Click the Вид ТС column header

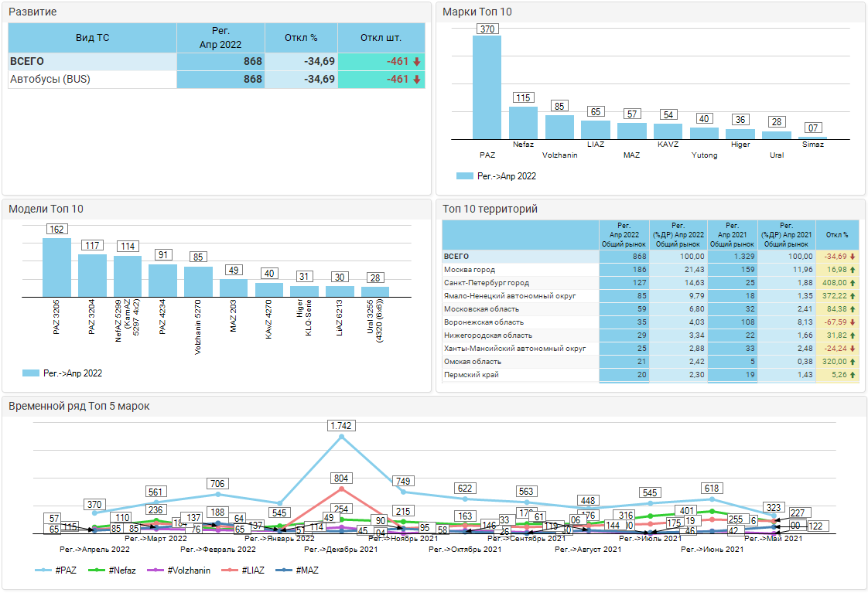click(x=92, y=38)
